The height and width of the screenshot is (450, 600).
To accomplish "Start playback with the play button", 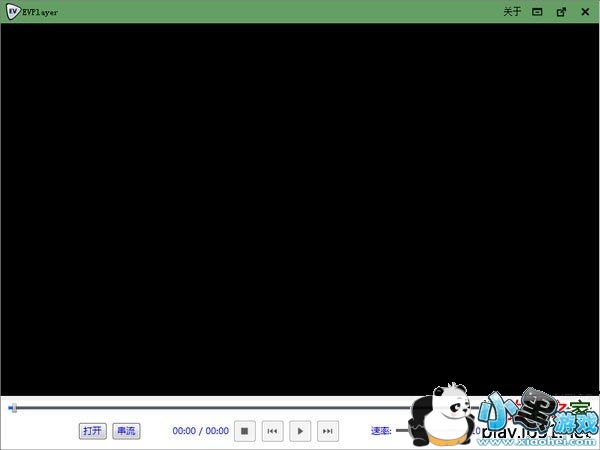I will pos(300,431).
